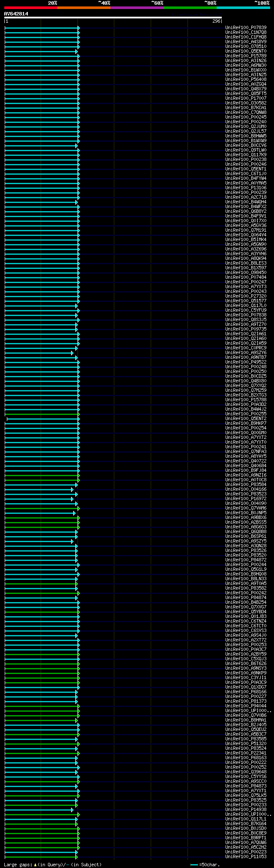Open hit UniRef100_P07839
Viewport: 274px width, 868px height.
pos(246,27)
